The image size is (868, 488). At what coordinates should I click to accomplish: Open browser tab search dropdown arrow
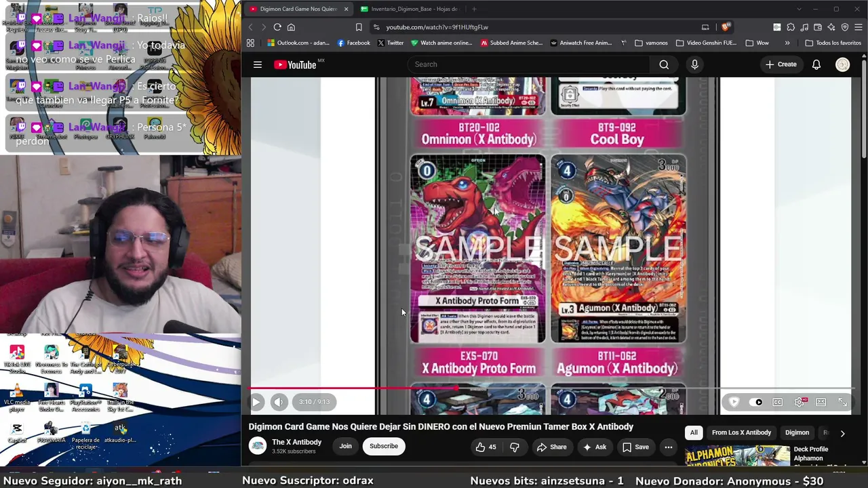(x=799, y=9)
